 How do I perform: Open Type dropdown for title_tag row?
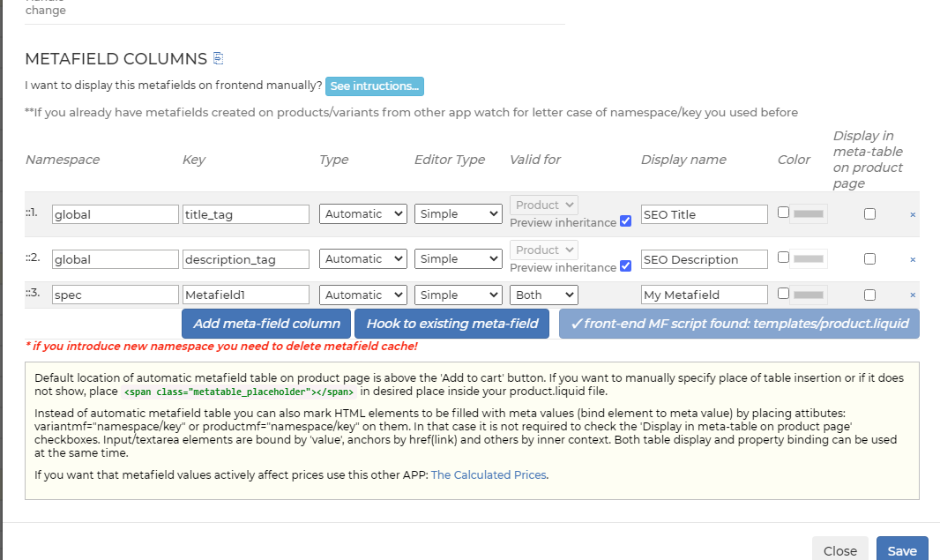(362, 214)
